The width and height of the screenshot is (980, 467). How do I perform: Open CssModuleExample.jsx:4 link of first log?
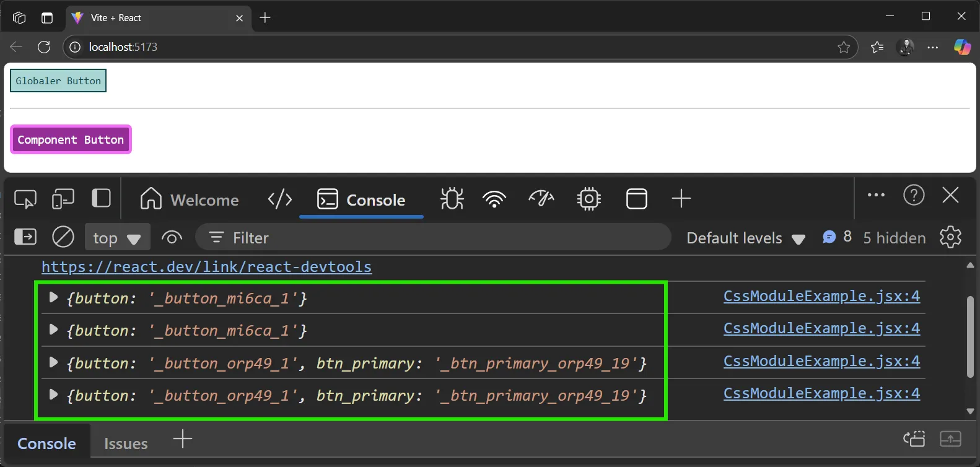821,296
